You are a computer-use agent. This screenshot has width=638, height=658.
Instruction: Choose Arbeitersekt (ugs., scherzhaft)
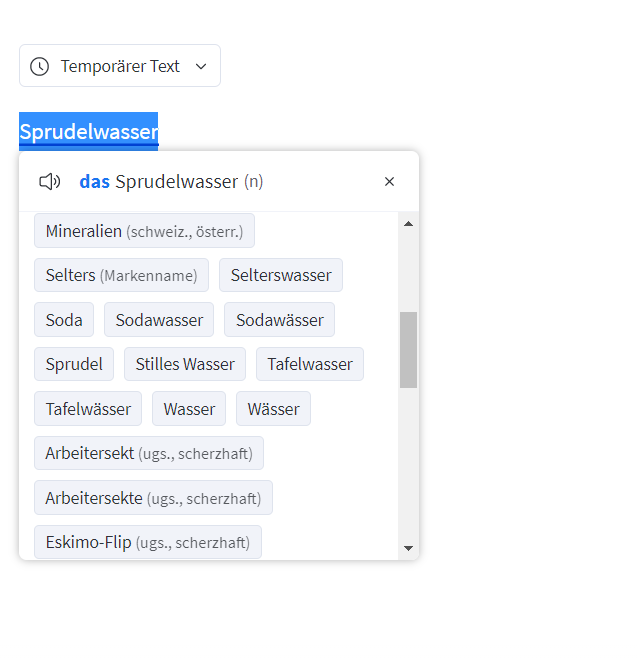coord(149,453)
